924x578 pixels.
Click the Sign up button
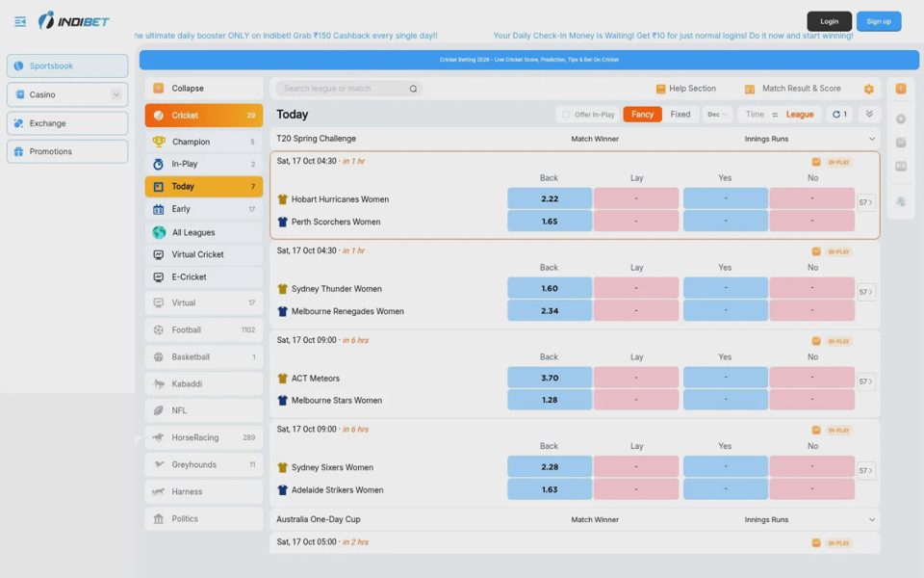[879, 21]
